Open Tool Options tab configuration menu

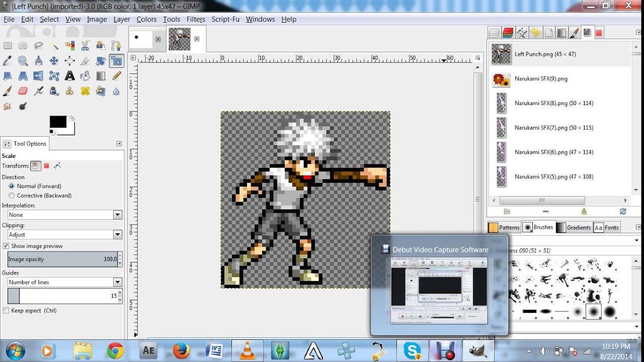tap(119, 143)
